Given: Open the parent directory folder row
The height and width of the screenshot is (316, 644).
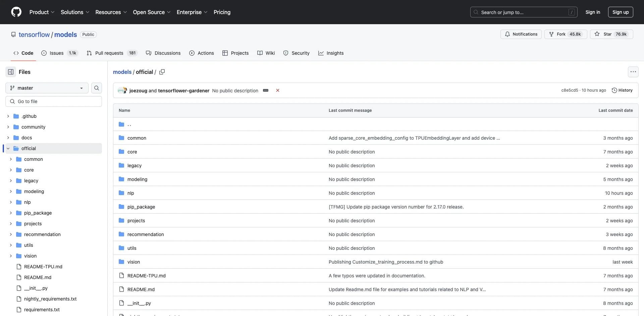Looking at the screenshot, I should pos(376,124).
